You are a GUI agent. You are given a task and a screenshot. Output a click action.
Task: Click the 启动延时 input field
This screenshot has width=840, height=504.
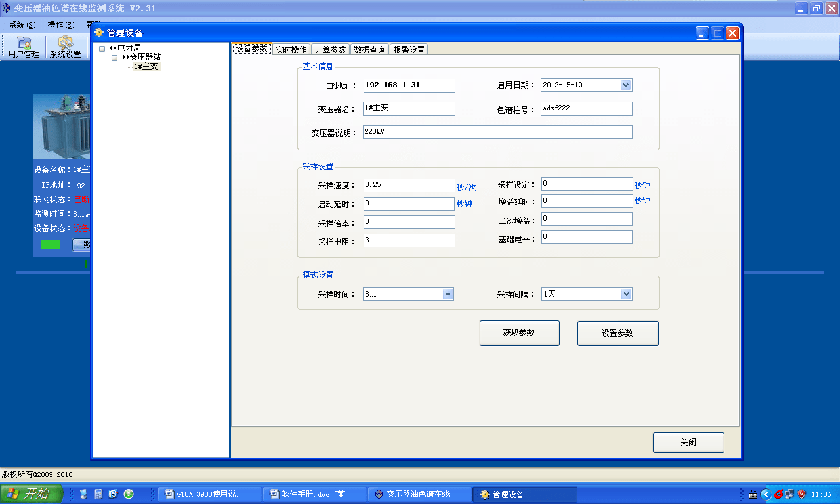[409, 204]
